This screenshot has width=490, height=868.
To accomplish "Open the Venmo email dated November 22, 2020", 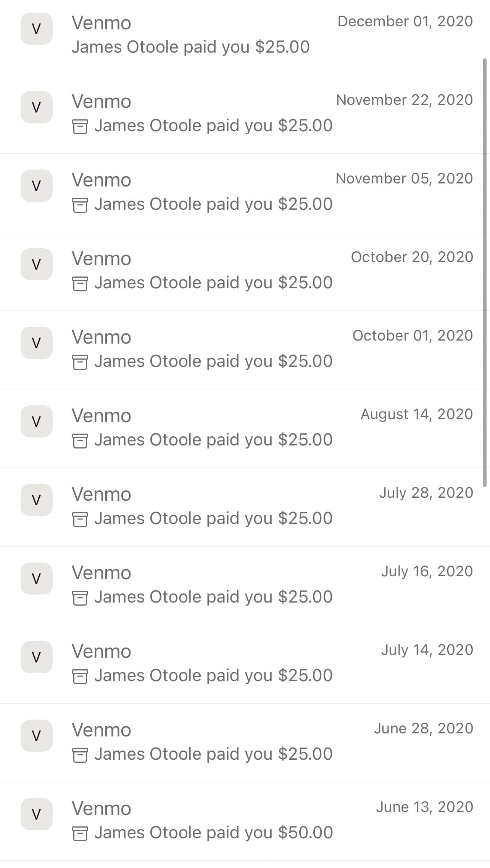I will [245, 114].
